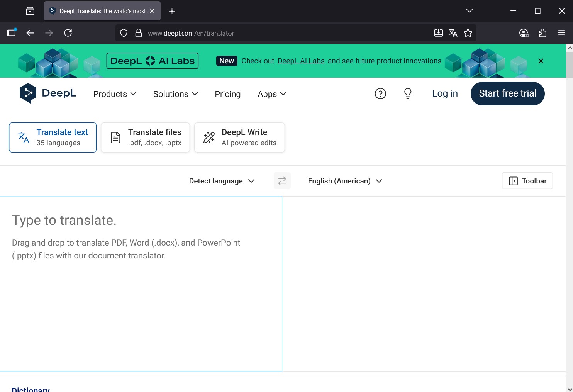Click the Start free trial button

click(x=507, y=93)
